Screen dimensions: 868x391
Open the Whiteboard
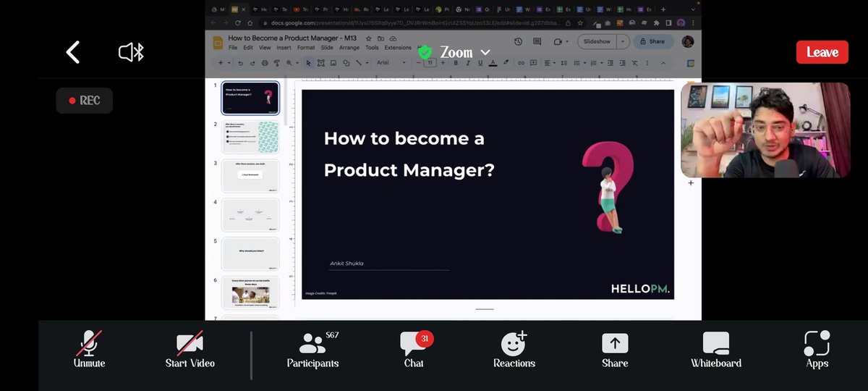point(716,350)
